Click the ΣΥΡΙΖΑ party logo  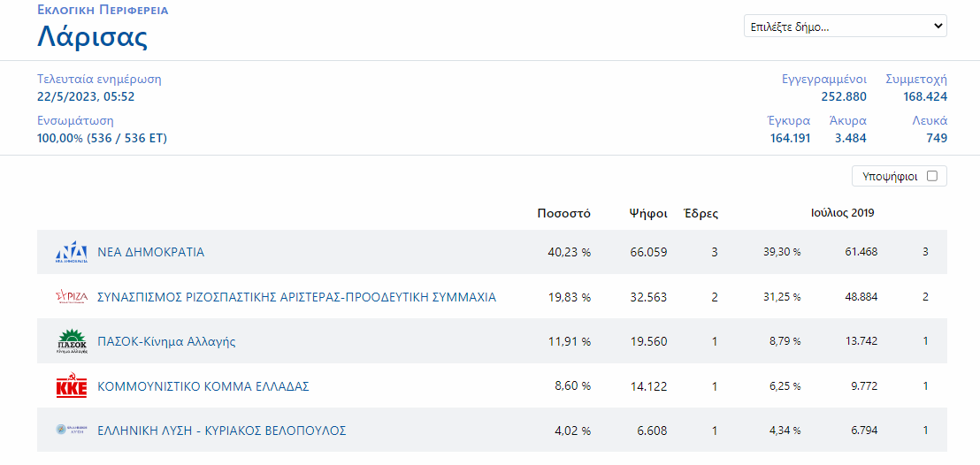point(72,297)
